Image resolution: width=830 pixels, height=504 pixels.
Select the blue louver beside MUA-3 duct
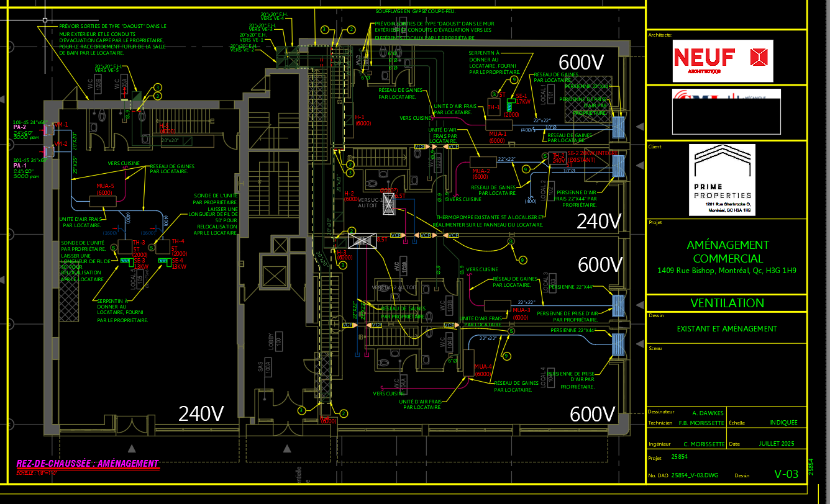point(618,306)
